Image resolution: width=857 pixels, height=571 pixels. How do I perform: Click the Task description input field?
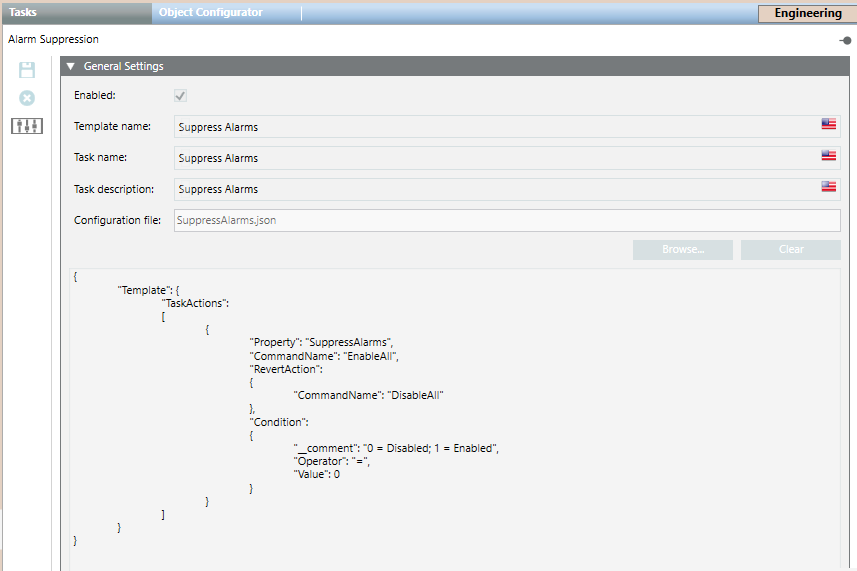coord(490,189)
